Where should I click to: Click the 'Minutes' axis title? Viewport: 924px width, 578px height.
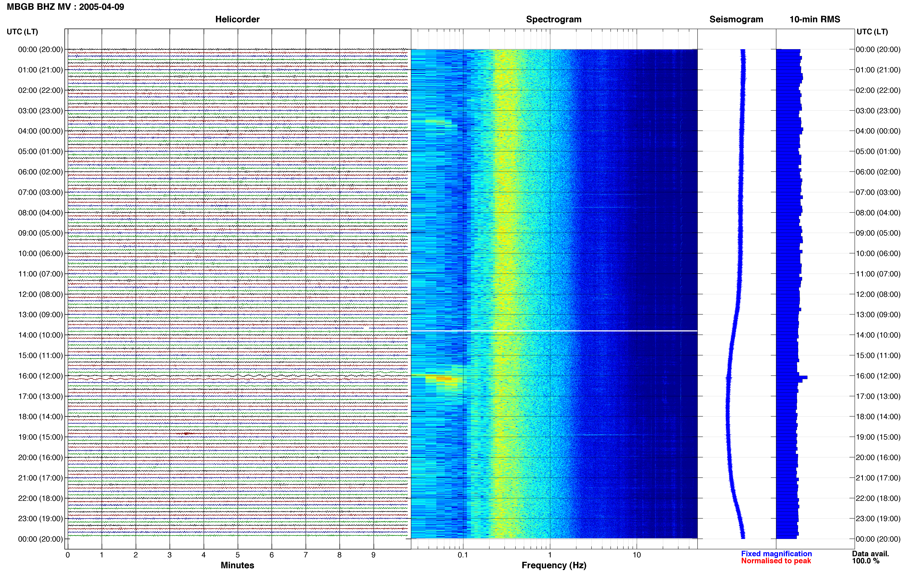click(x=237, y=565)
